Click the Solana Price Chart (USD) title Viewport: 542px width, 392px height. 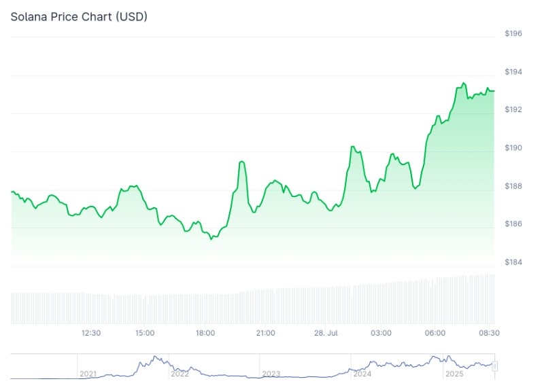pos(79,16)
